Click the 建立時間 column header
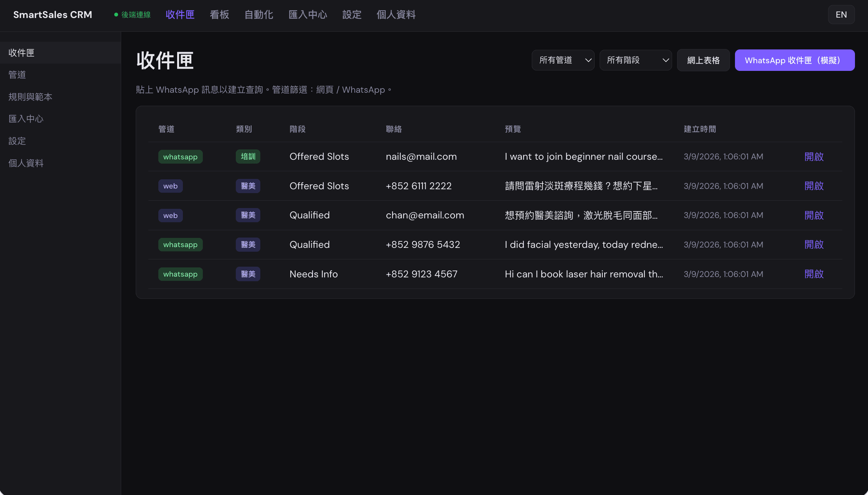868x495 pixels. point(700,129)
